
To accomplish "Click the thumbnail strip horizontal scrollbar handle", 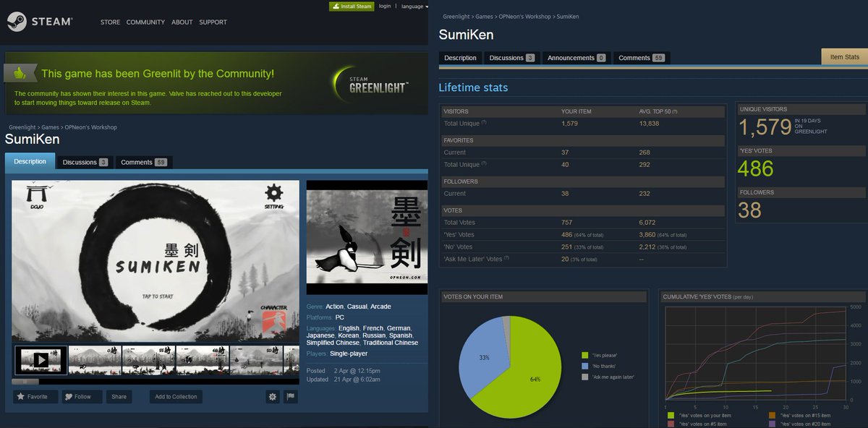I will pos(25,381).
